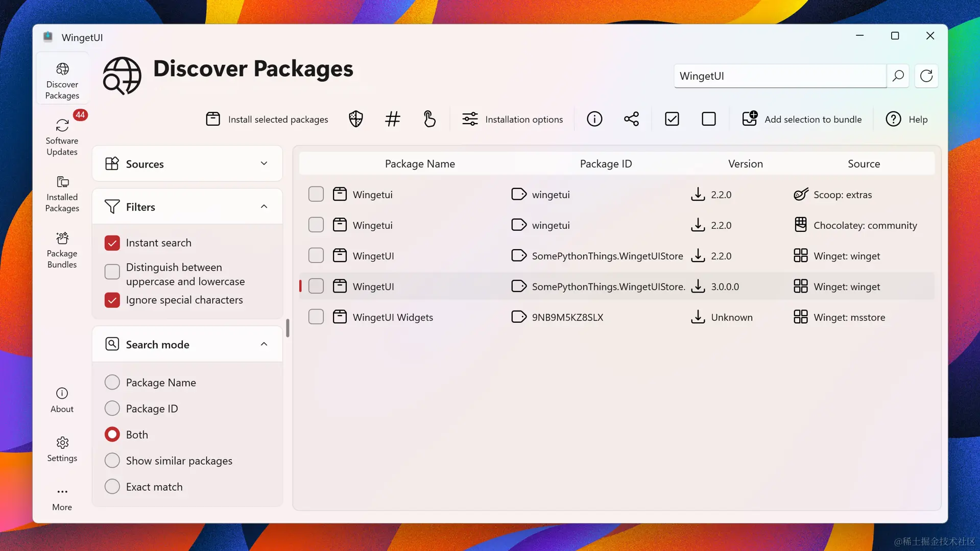Select all packages with checked-box icon
This screenshot has height=551, width=980.
[x=672, y=119]
